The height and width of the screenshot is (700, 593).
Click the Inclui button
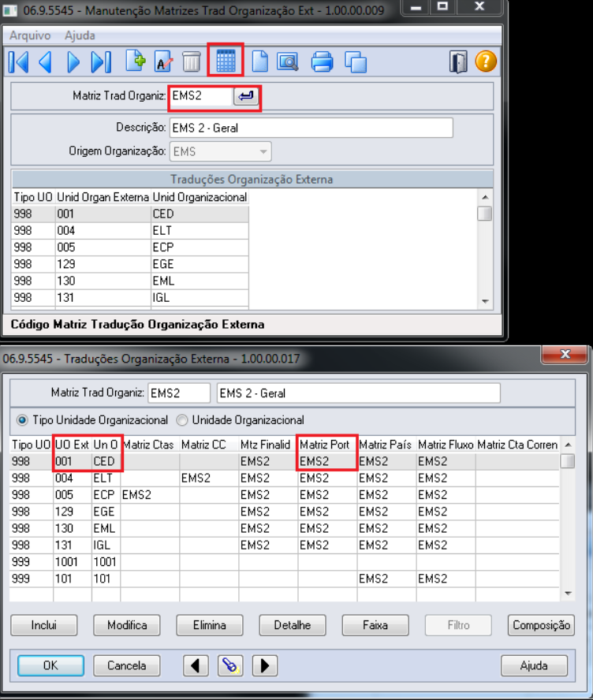[x=43, y=625]
